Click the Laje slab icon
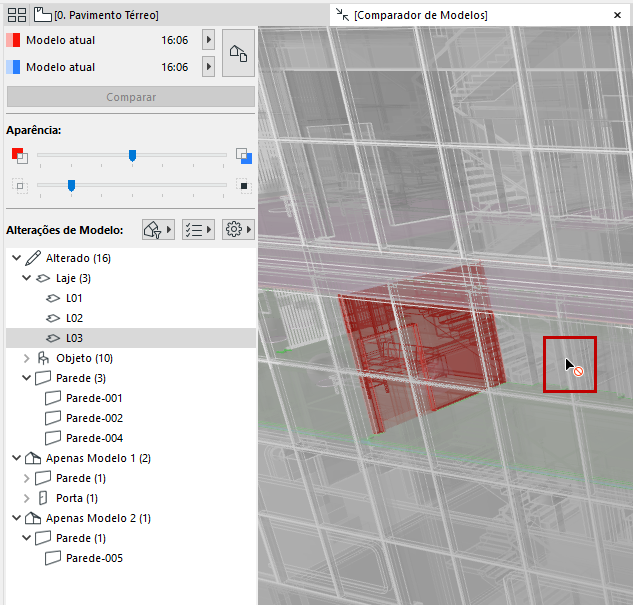This screenshot has height=605, width=633. point(43,278)
